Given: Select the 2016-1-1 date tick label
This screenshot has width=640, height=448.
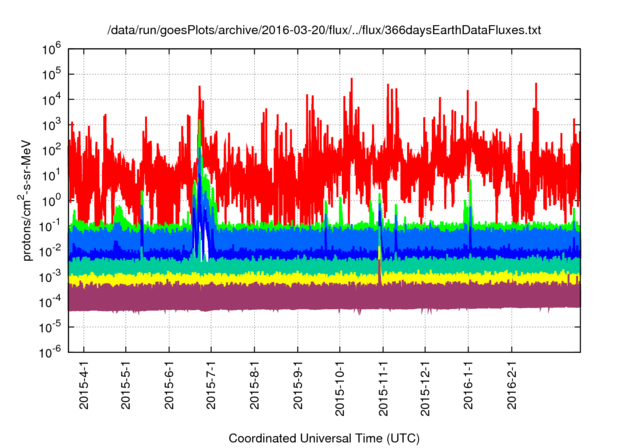Looking at the screenshot, I should coord(469,385).
